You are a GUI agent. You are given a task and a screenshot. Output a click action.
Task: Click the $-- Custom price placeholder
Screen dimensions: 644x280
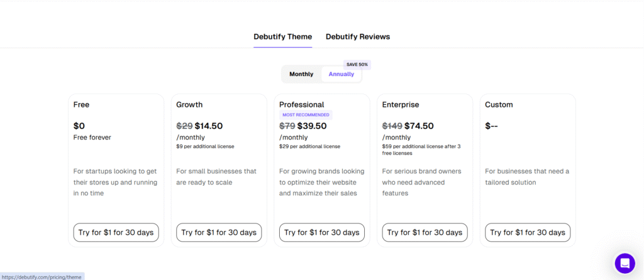tap(491, 126)
